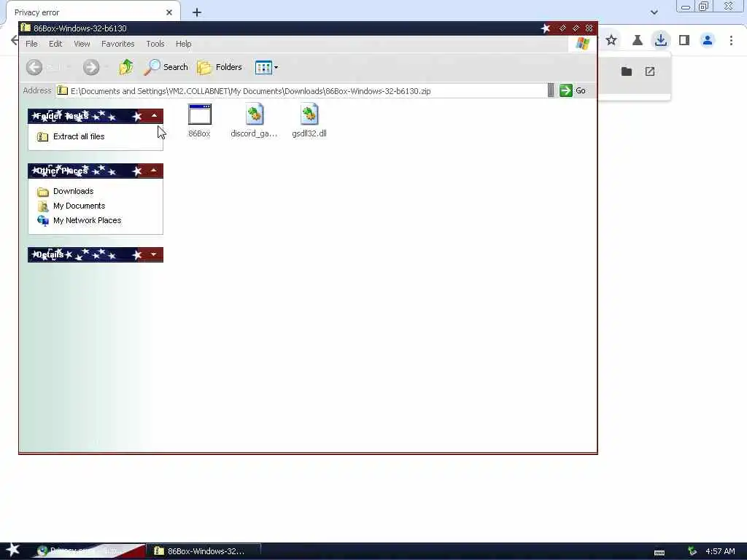Go to the Downloads folder link
This screenshot has height=560, width=747.
click(74, 192)
